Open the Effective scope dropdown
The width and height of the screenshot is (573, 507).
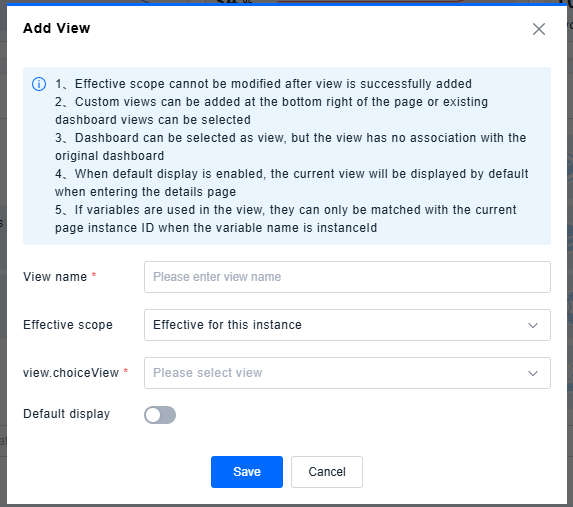347,325
